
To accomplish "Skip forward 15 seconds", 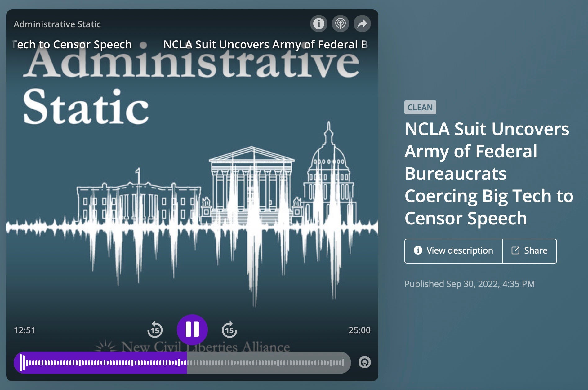I will click(x=229, y=330).
